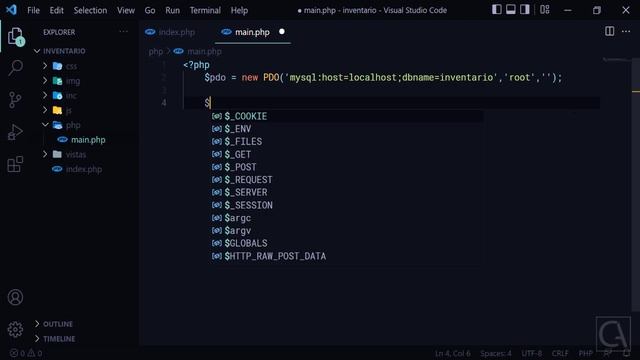
Task: Select $_FILES suggestion
Action: pyautogui.click(x=347, y=142)
